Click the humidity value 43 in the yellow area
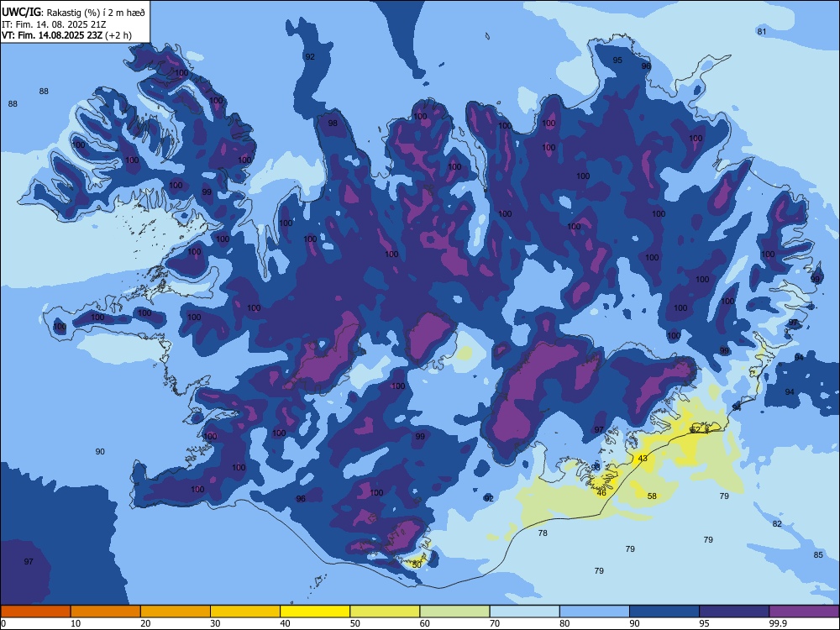840x630 pixels. pyautogui.click(x=643, y=459)
